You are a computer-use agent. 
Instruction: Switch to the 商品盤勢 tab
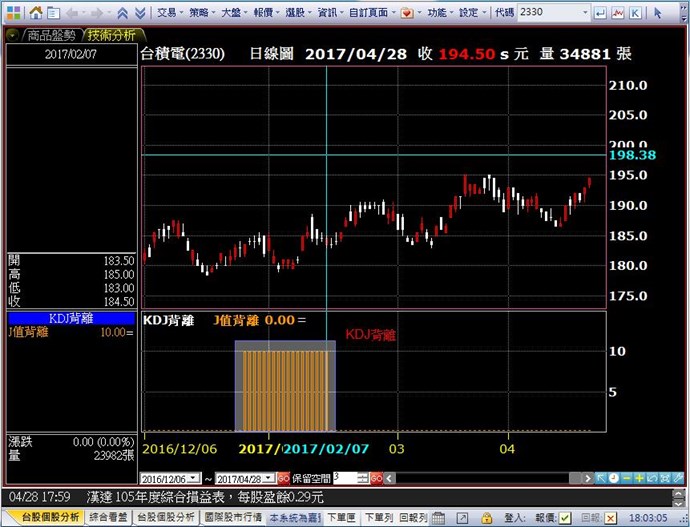click(49, 34)
